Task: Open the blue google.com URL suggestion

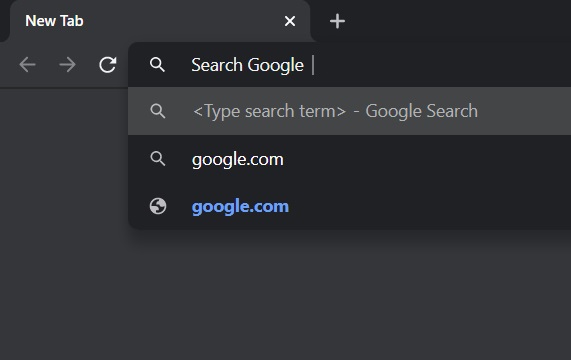Action: pyautogui.click(x=350, y=206)
